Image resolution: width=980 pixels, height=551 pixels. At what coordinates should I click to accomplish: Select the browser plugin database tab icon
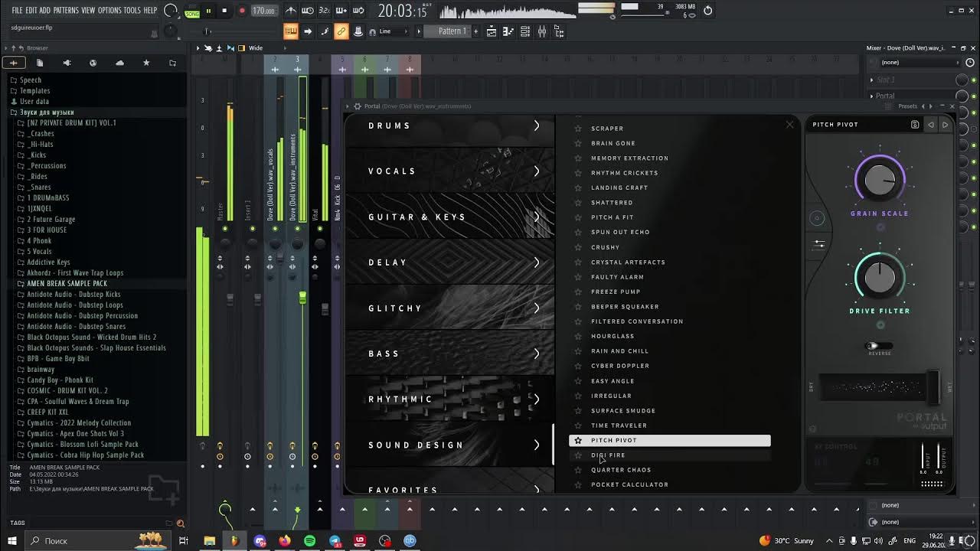point(67,63)
